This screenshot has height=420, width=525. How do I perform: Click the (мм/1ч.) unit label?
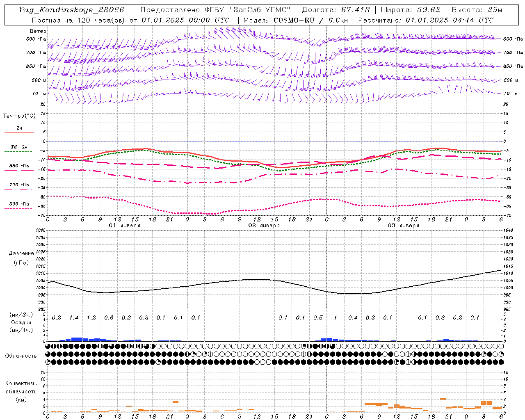(x=21, y=330)
